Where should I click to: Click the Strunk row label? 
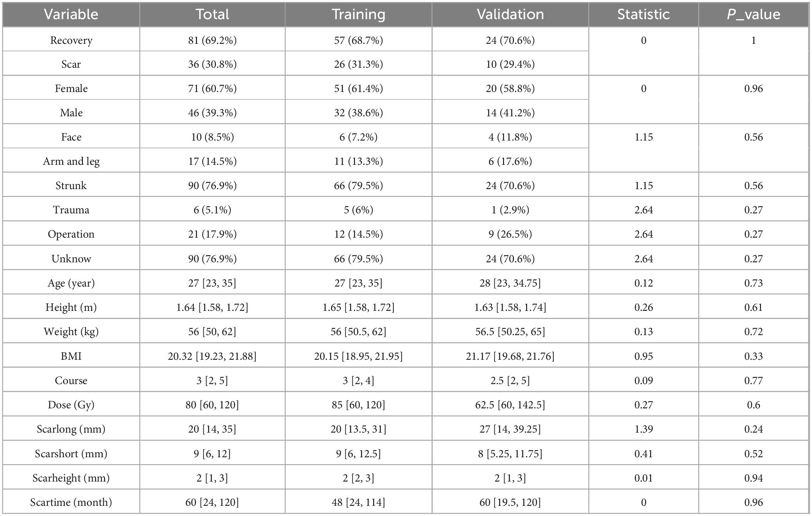click(71, 186)
